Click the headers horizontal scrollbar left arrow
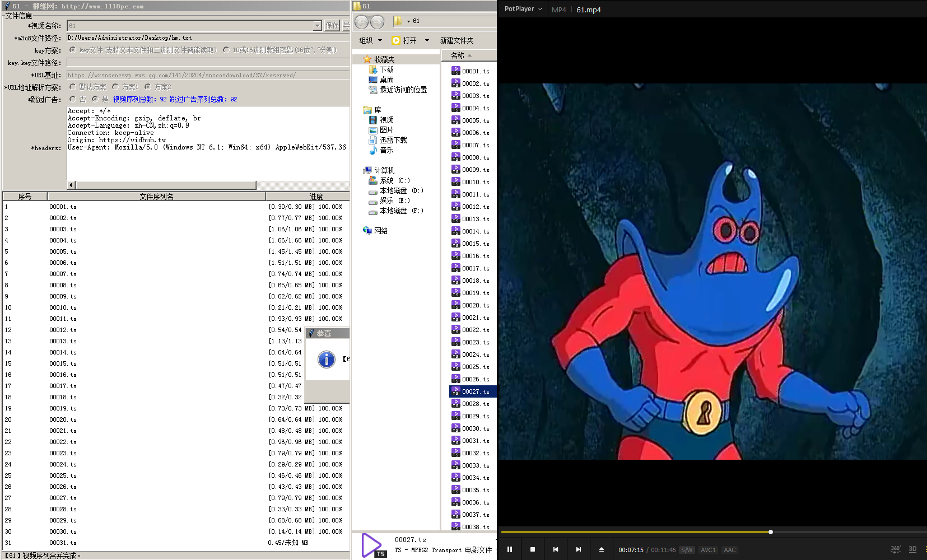The height and width of the screenshot is (560, 927). click(x=71, y=185)
